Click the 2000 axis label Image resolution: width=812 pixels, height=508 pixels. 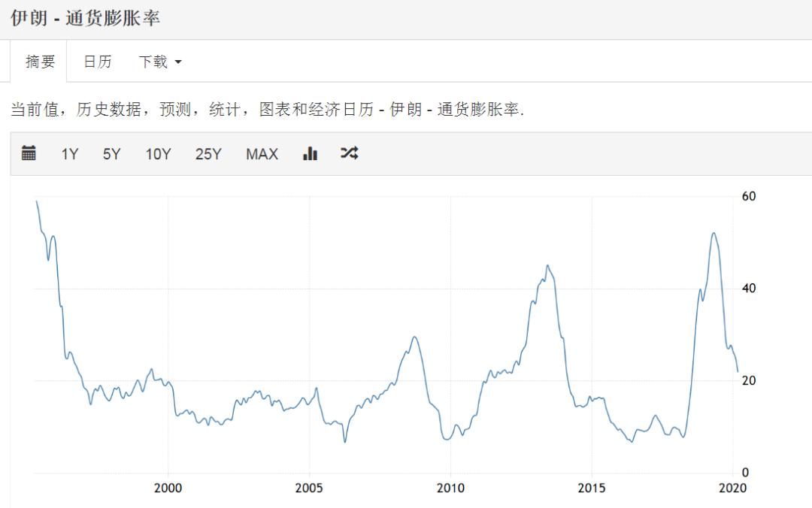pos(169,487)
